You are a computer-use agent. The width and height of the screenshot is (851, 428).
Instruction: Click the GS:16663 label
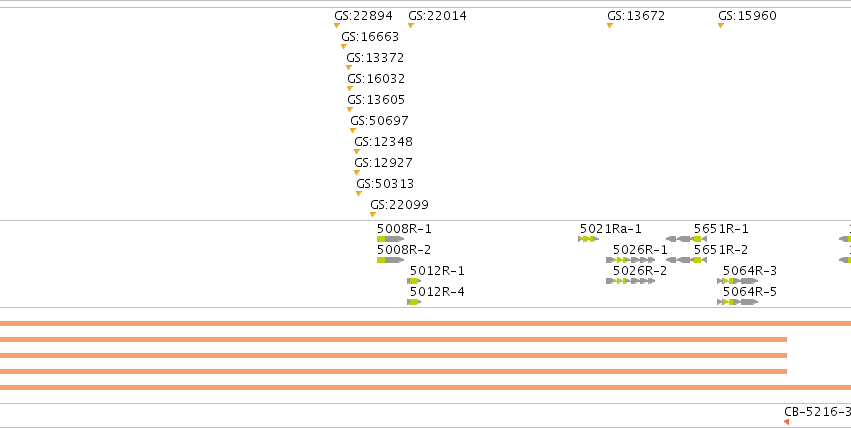[x=370, y=37]
